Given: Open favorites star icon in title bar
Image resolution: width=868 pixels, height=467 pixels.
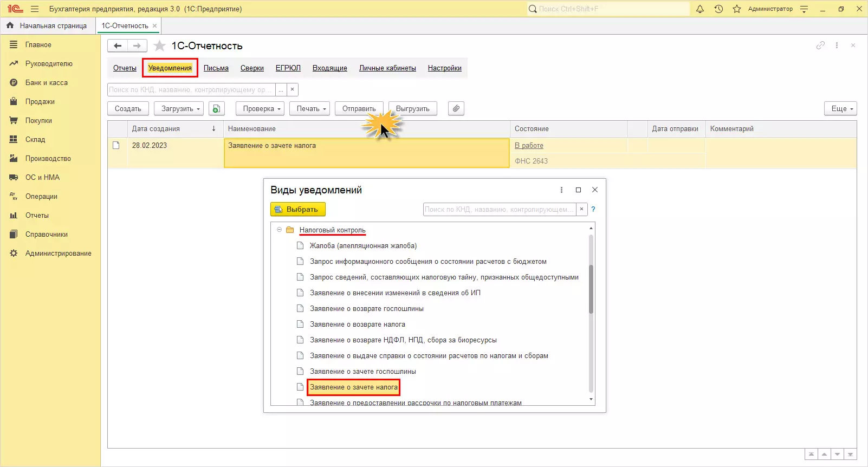Looking at the screenshot, I should tap(737, 9).
